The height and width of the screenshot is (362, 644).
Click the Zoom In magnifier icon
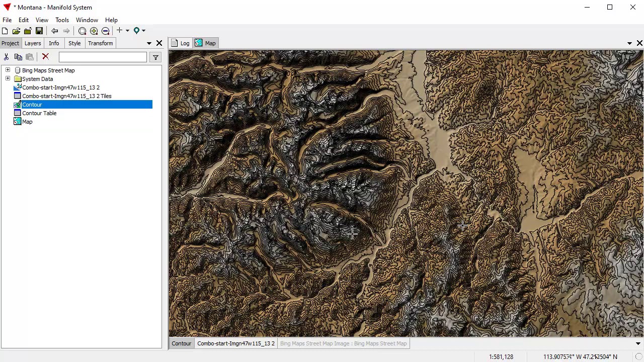coord(94,31)
